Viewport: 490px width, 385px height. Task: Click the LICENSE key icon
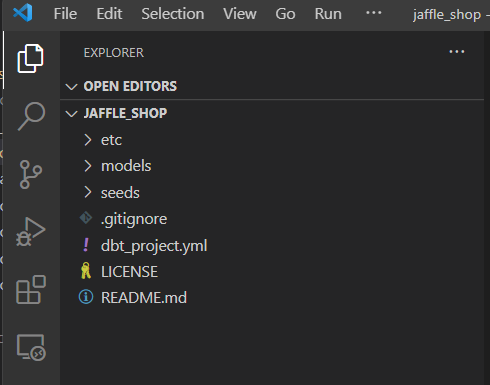click(x=86, y=271)
